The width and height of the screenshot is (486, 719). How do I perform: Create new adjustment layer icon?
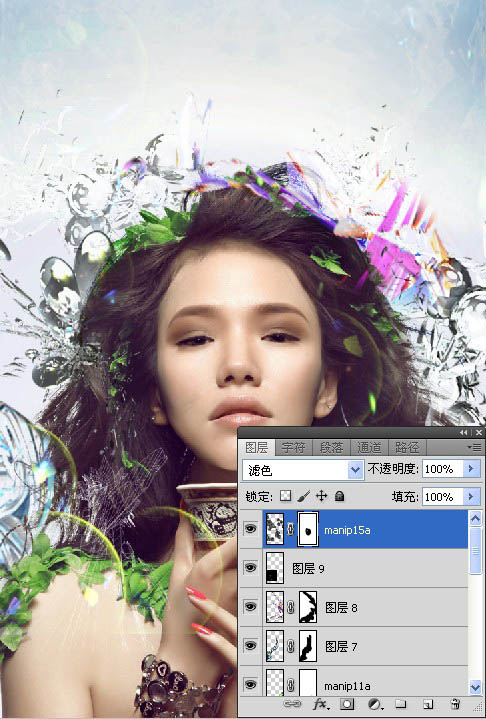(x=376, y=704)
